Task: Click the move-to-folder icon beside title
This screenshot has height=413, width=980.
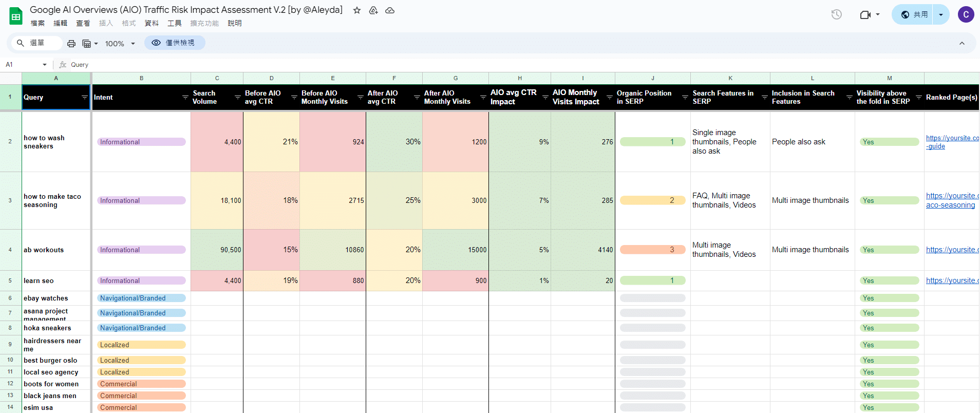Action: point(373,10)
